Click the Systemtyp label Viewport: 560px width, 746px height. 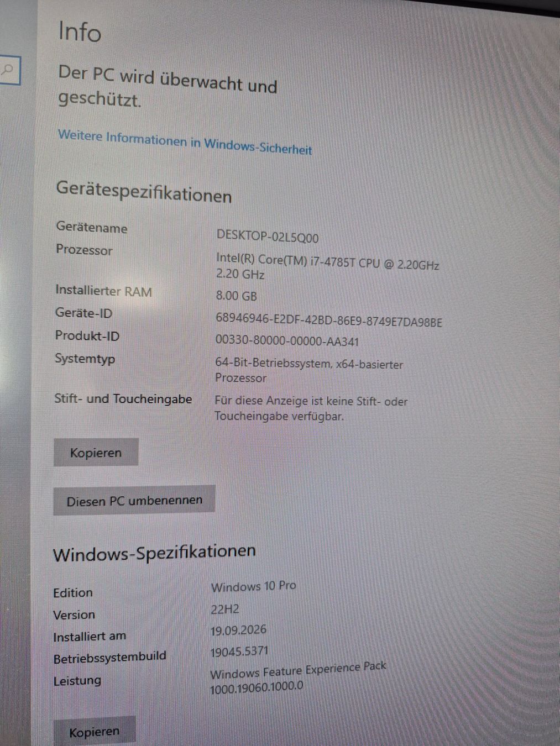[x=85, y=359]
